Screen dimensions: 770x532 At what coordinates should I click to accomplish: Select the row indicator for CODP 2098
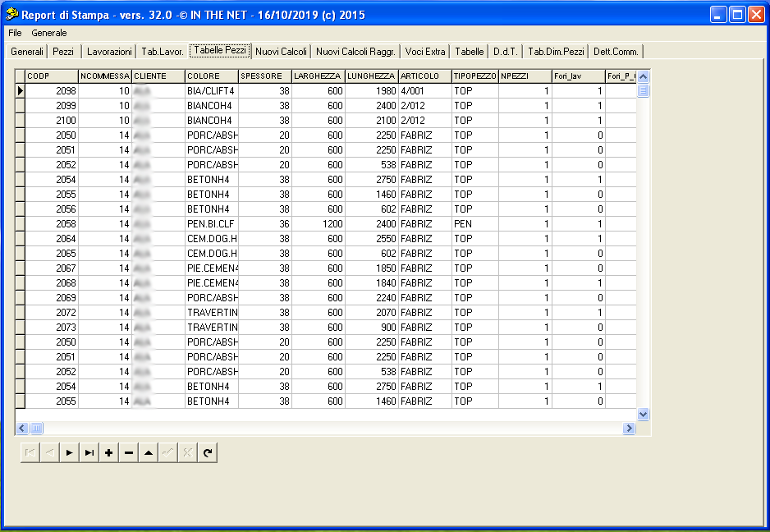(21, 91)
